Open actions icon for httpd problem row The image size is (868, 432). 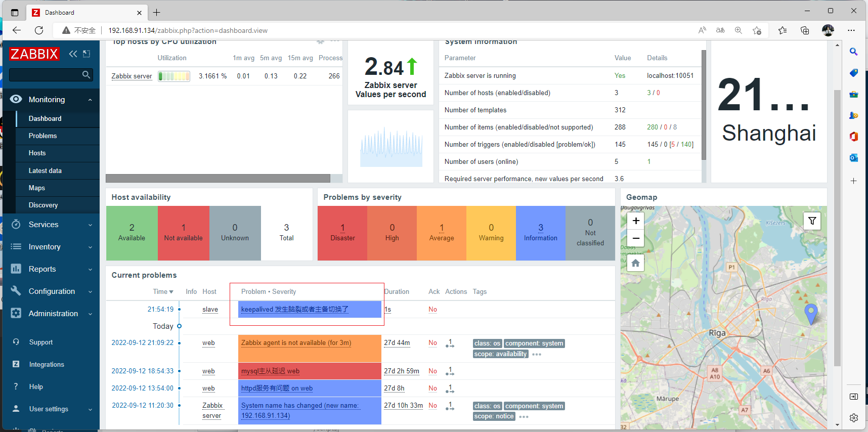pyautogui.click(x=450, y=388)
